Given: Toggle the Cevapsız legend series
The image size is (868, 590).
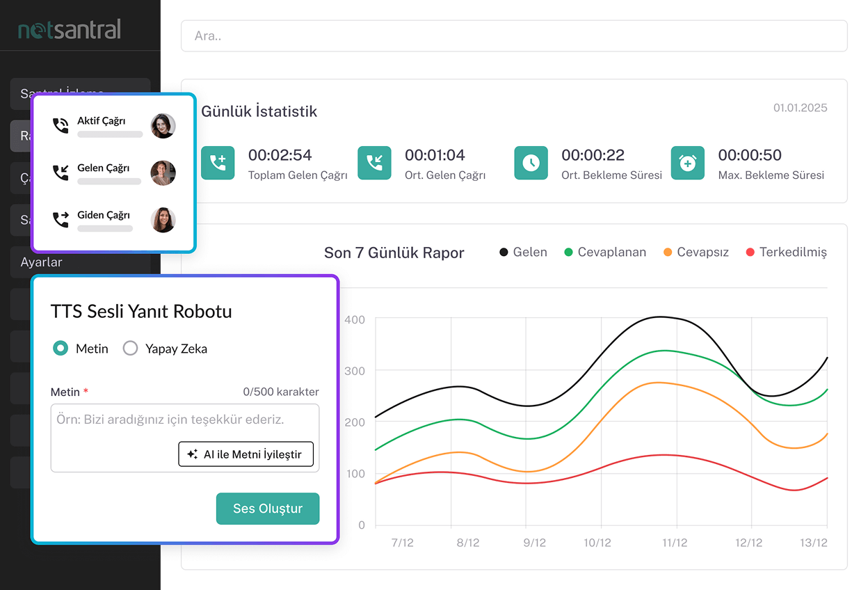Looking at the screenshot, I should 696,252.
